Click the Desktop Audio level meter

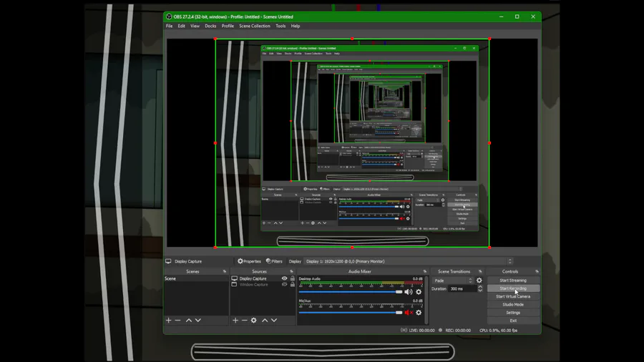(x=361, y=283)
